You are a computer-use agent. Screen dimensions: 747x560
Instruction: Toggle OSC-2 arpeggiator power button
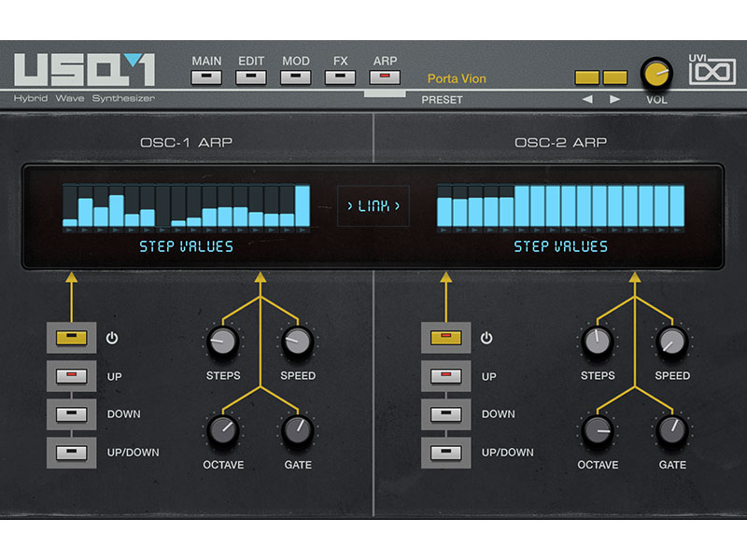pos(444,338)
